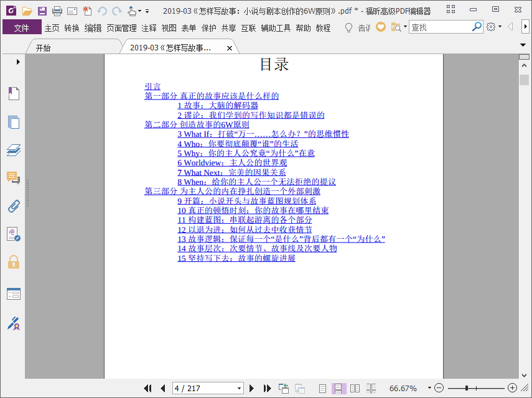Viewport: 532px width, 398px height.
Task: Click the previous view icon in status bar
Action: [284, 388]
